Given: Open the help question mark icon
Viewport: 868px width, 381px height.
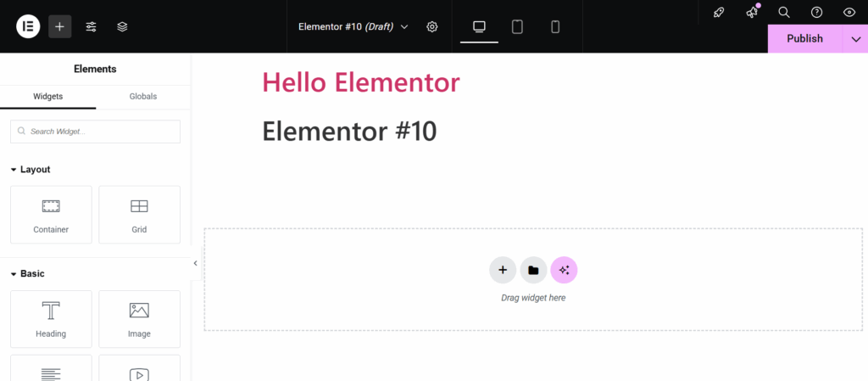Looking at the screenshot, I should click(x=816, y=12).
